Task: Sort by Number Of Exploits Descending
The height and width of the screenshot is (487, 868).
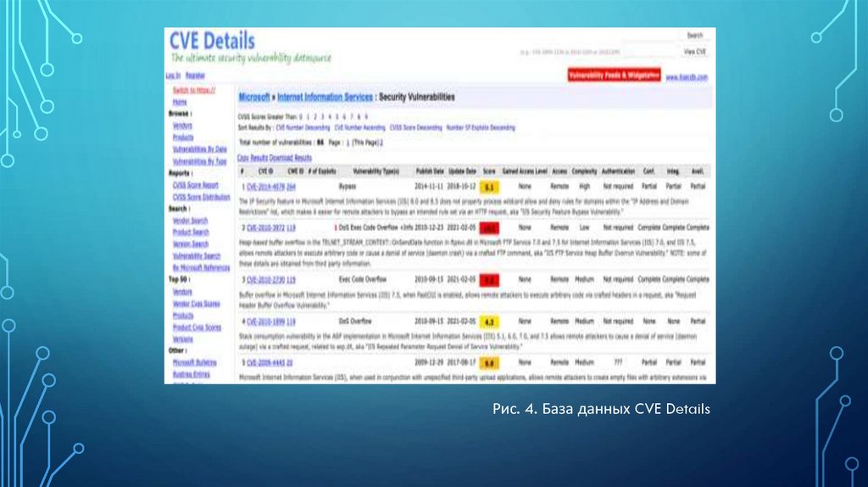Action: [481, 127]
